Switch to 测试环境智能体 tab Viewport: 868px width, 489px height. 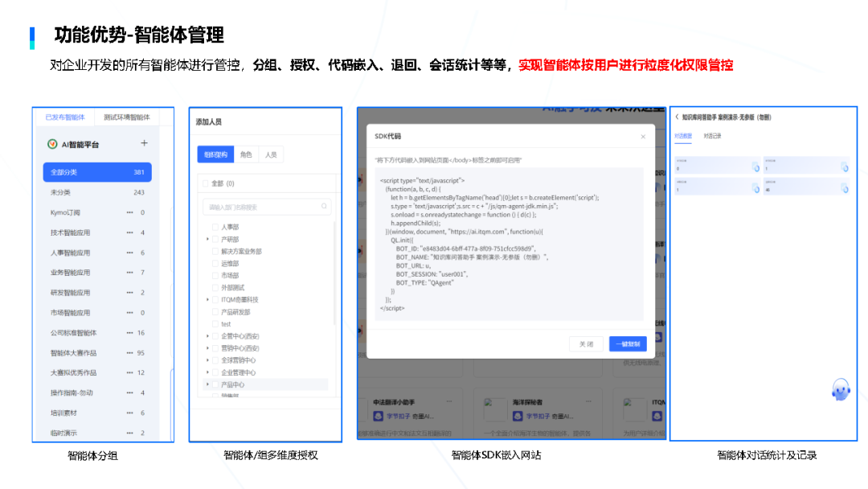tap(127, 117)
